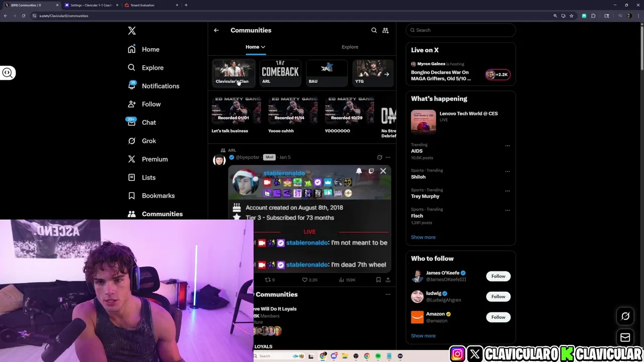Reload the page
The height and width of the screenshot is (362, 644).
(23, 16)
